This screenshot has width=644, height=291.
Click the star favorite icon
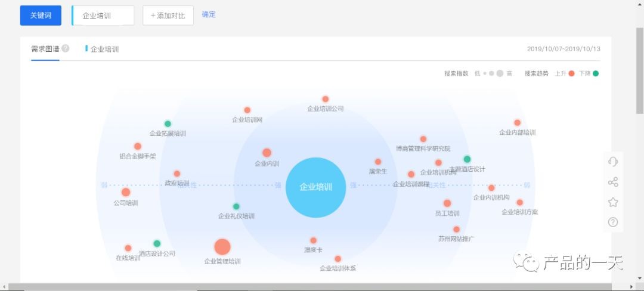(x=612, y=202)
